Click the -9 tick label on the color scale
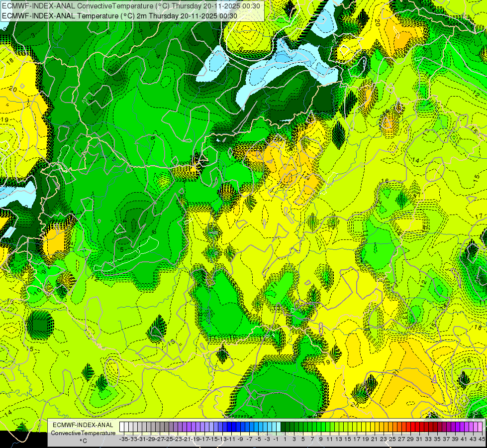The height and width of the screenshot is (448, 487). point(240,439)
